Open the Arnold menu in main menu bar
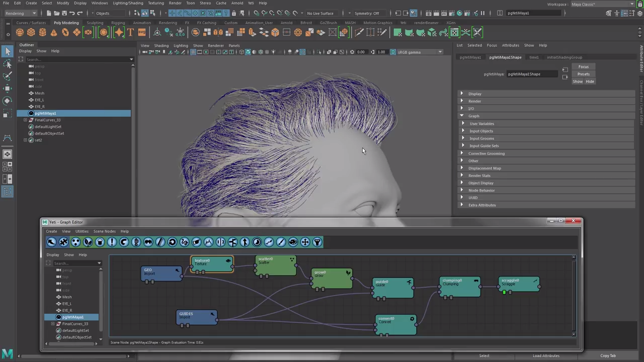 pyautogui.click(x=237, y=3)
